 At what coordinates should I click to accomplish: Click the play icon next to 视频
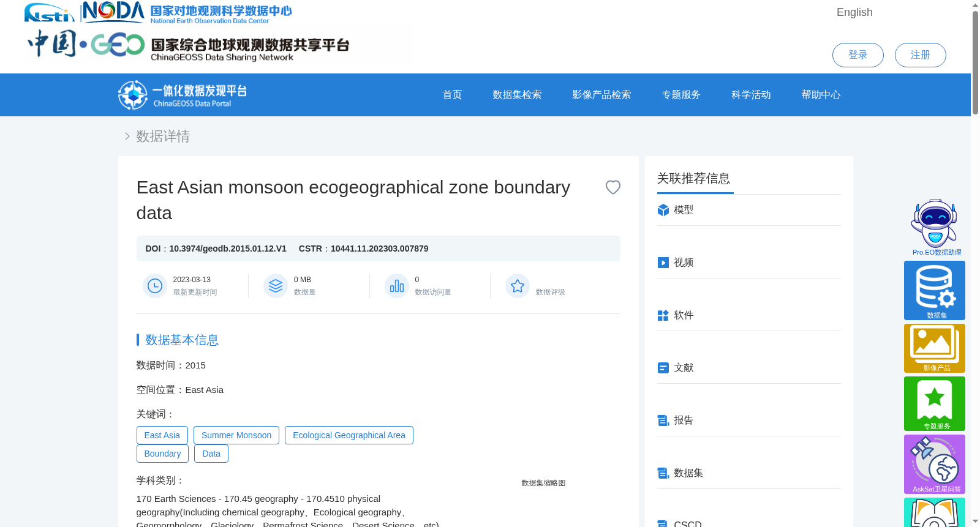click(663, 263)
